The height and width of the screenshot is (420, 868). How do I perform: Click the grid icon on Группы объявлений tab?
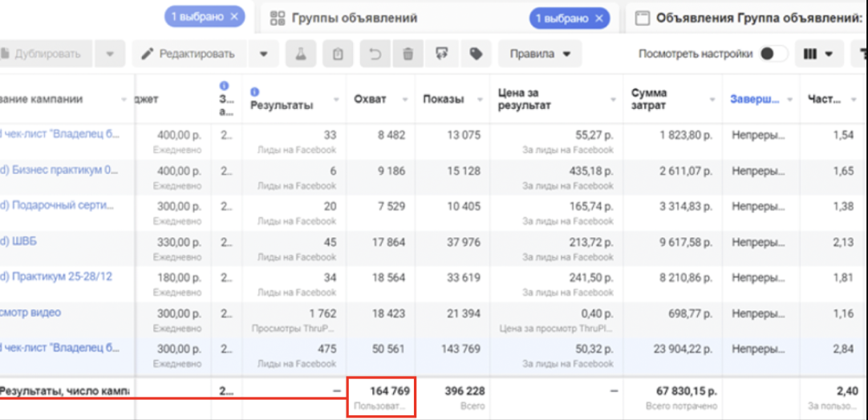click(277, 18)
